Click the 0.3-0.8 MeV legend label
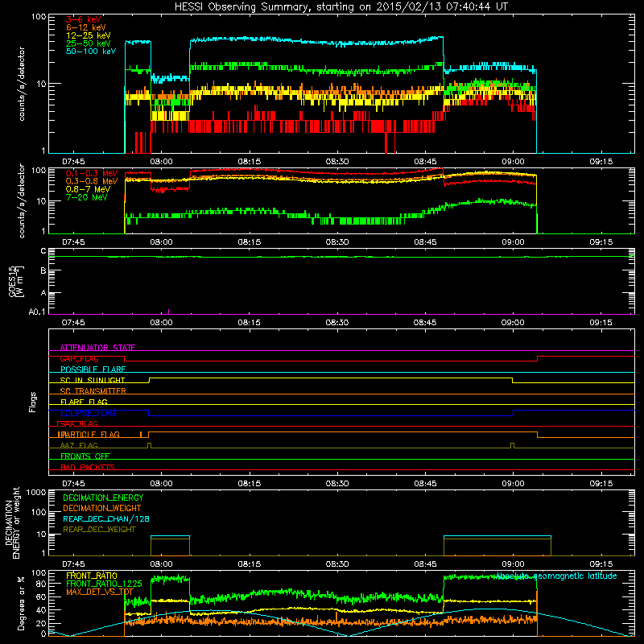Screen dimensions: 644x644 tap(92, 181)
